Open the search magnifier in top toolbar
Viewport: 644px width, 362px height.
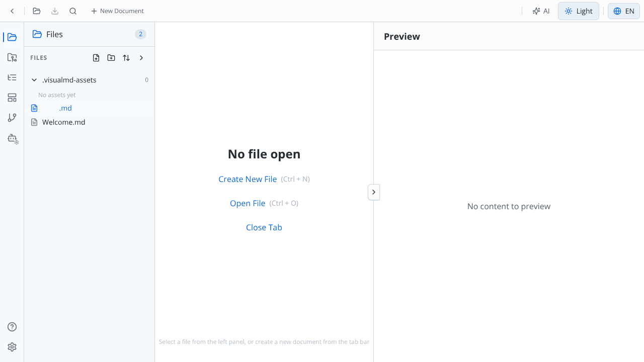point(73,11)
